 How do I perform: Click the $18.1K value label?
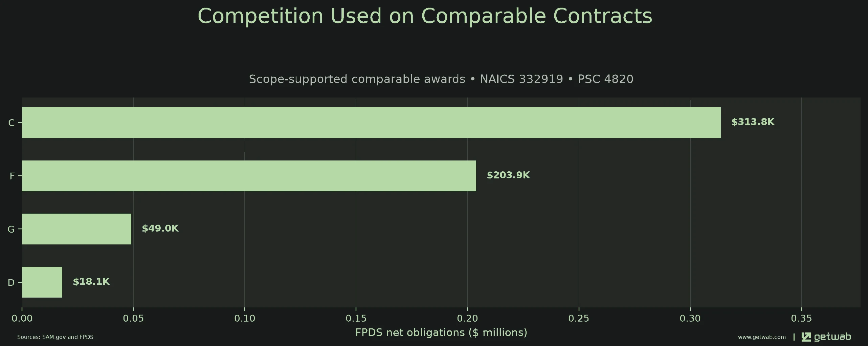[91, 281]
